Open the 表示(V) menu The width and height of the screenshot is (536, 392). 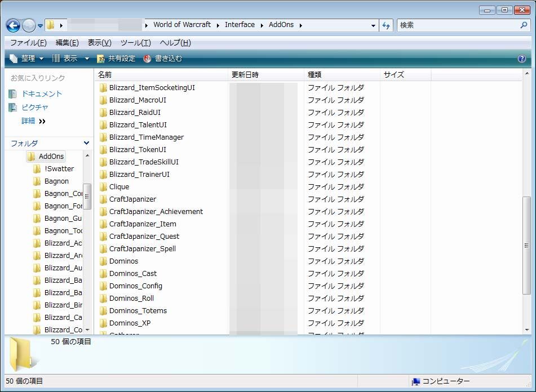coord(99,43)
